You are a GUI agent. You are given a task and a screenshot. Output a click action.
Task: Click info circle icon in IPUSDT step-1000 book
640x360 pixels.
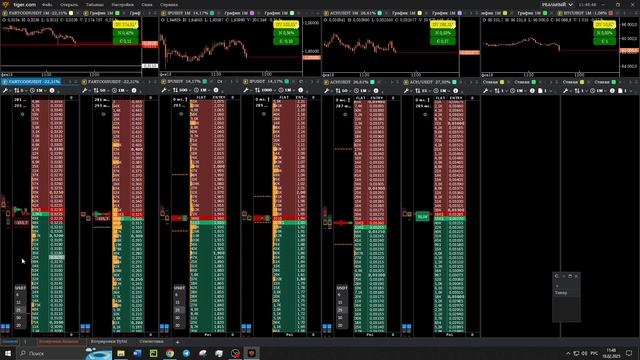pyautogui.click(x=300, y=90)
